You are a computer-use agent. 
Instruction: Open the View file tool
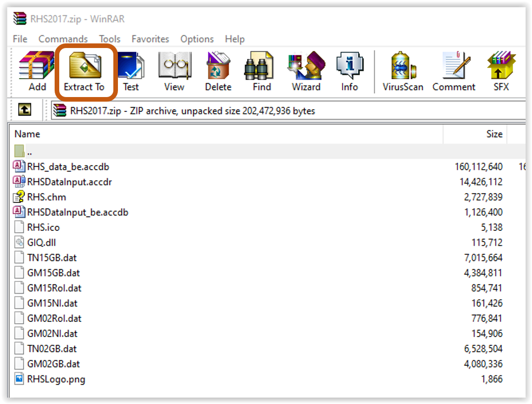click(x=174, y=72)
